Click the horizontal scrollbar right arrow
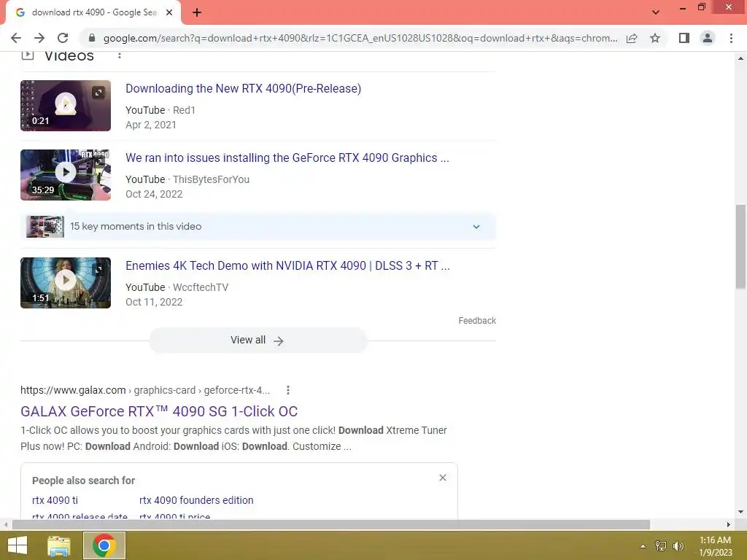The width and height of the screenshot is (747, 560). [729, 525]
